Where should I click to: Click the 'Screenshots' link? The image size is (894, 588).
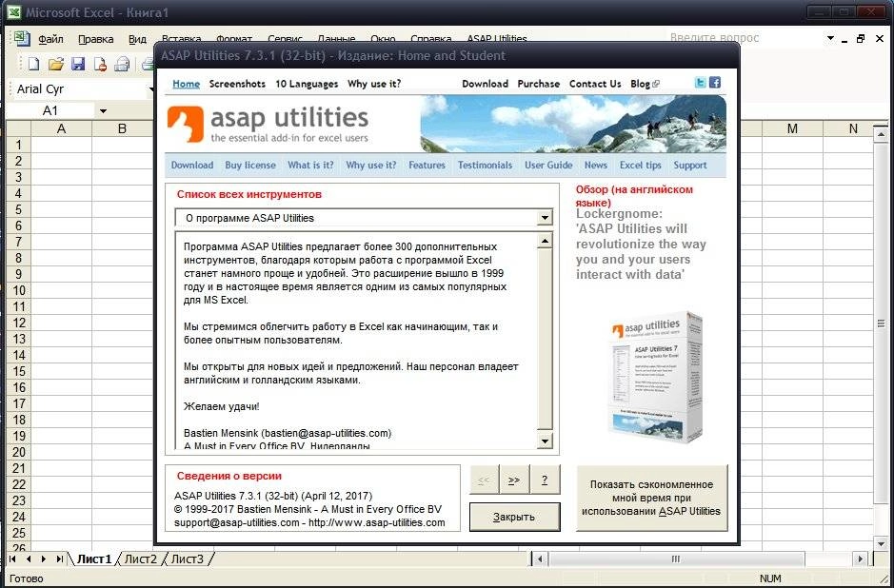(237, 84)
